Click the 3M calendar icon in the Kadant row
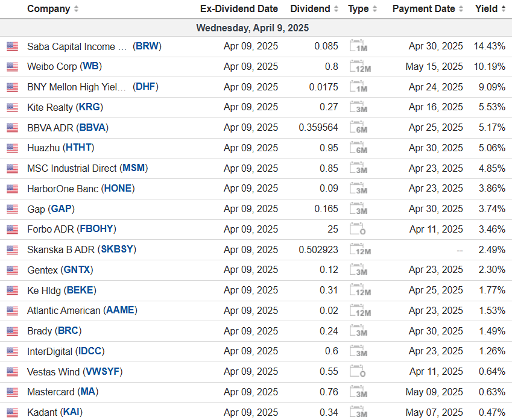This screenshot has width=512, height=420. coord(358,412)
